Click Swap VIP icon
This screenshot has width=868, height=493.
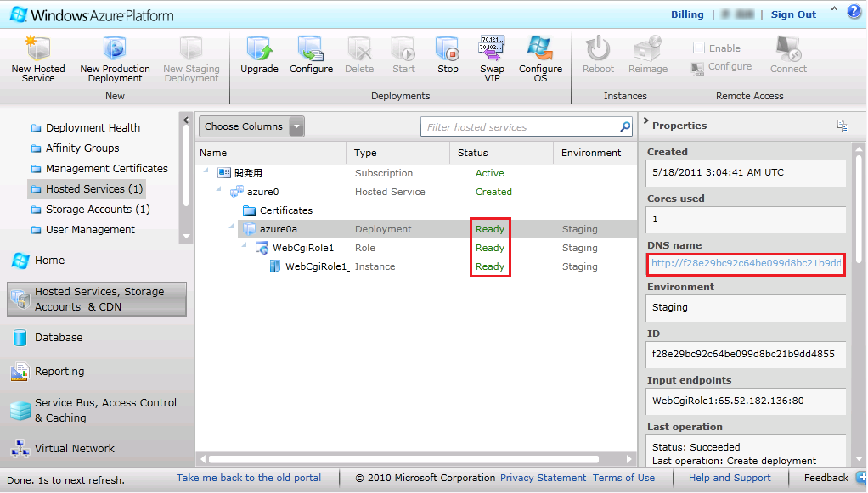point(492,48)
